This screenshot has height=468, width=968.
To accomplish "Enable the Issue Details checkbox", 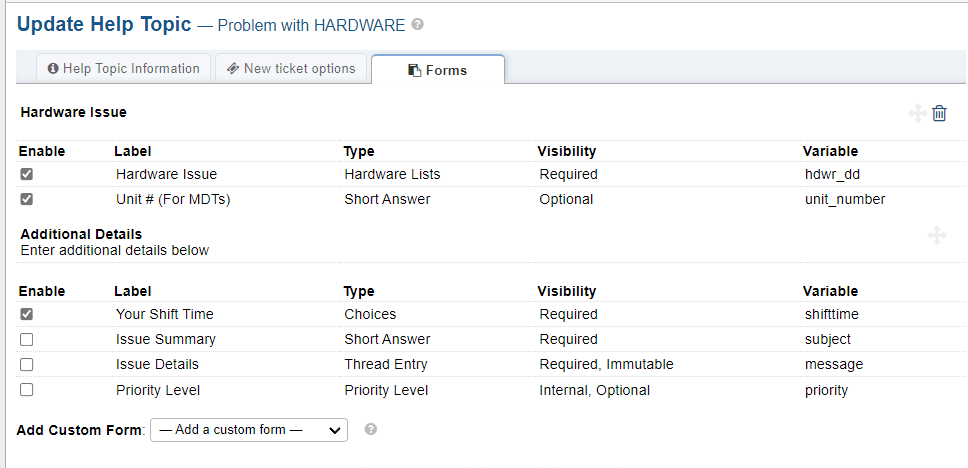I will click(27, 365).
